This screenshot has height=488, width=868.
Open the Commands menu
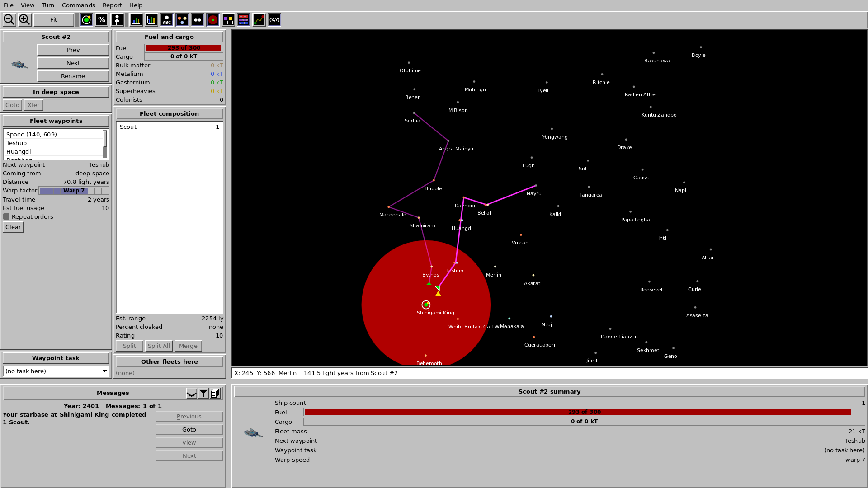pos(79,5)
